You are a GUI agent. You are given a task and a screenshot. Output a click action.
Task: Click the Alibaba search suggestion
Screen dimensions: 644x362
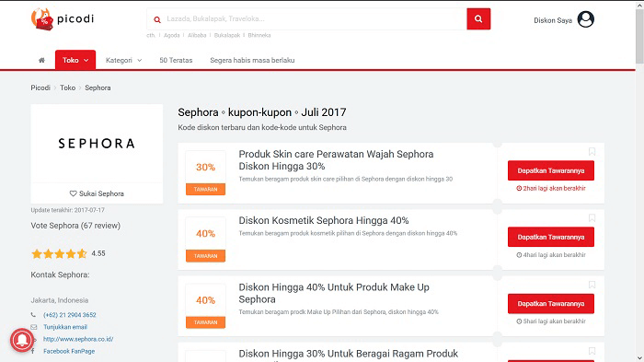(x=197, y=35)
